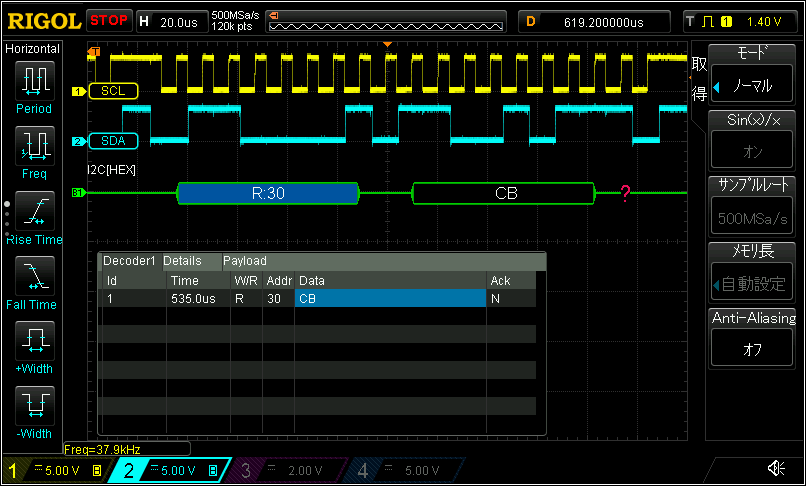Image resolution: width=806 pixels, height=486 pixels.
Task: Select the Period measurement icon
Action: point(35,81)
